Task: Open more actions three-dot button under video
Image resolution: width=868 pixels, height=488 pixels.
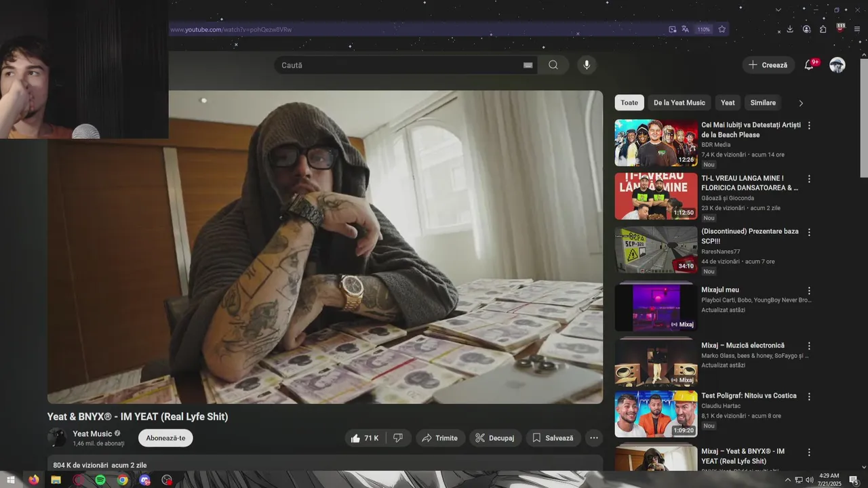Action: point(594,438)
